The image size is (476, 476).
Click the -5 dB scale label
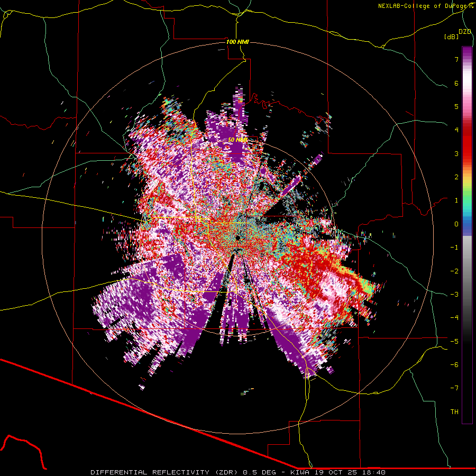click(454, 341)
